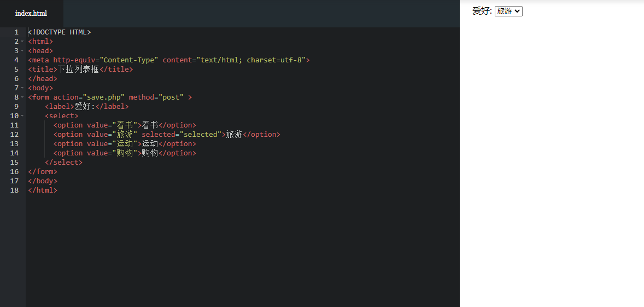Image resolution: width=644 pixels, height=307 pixels.
Task: Click the 看书 option code line
Action: click(x=125, y=125)
